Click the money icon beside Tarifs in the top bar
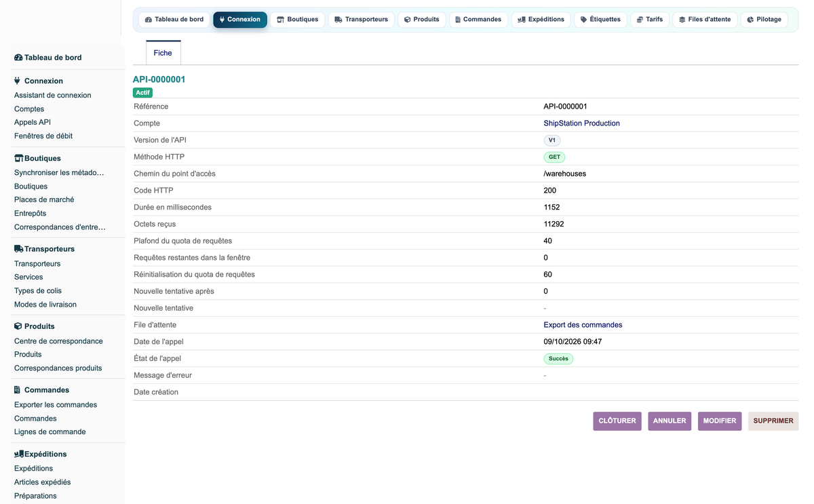 click(x=640, y=20)
